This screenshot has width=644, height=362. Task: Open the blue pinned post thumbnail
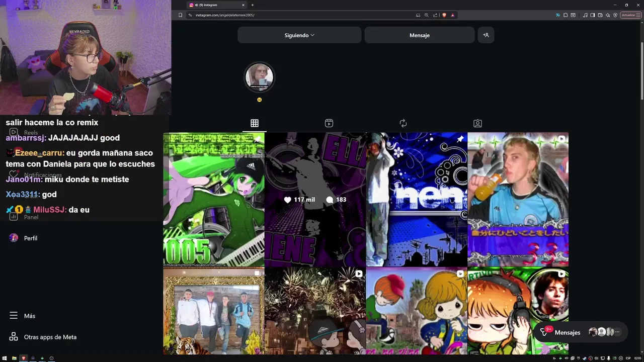[x=417, y=200]
